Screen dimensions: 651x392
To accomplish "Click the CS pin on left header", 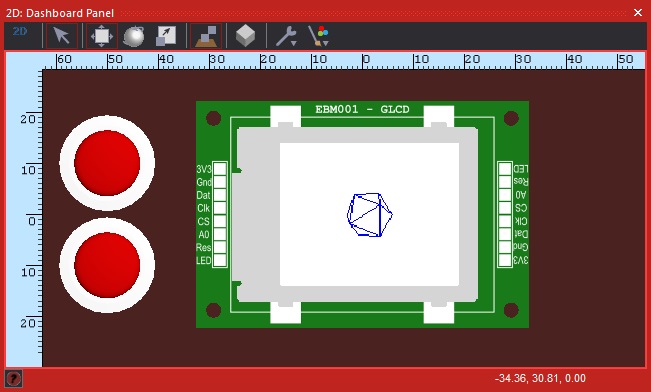I will coord(220,221).
